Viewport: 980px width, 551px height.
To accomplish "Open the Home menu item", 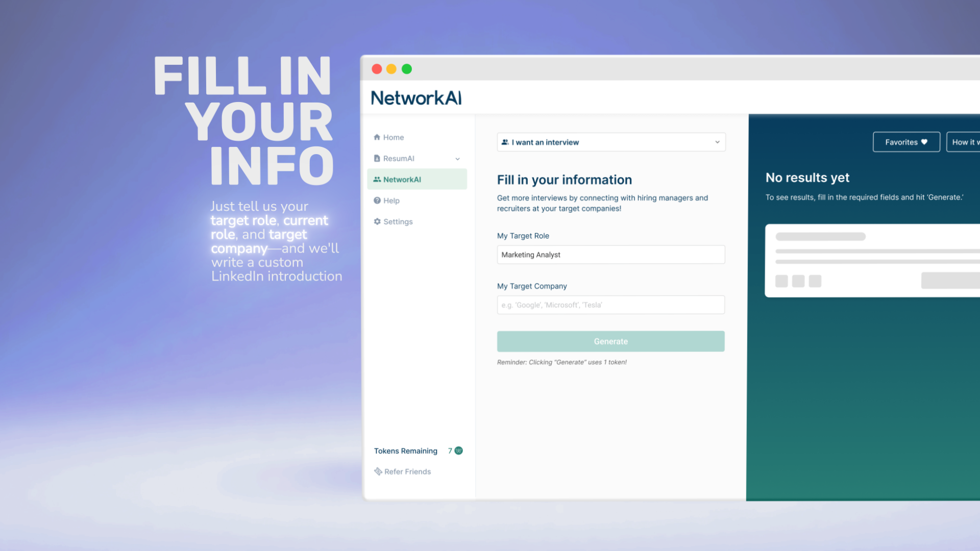I will 393,137.
